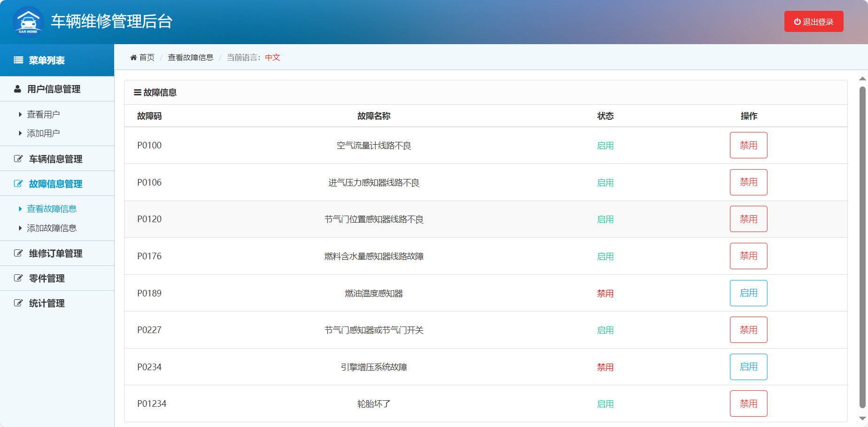Click the home icon in breadcrumb
Screen dimensions: 868x427
click(x=133, y=57)
